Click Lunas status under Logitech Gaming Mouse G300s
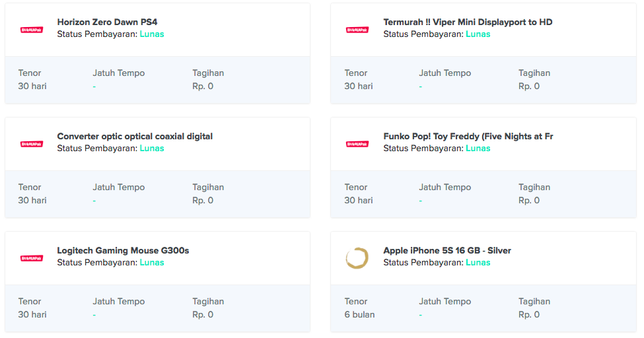 (152, 263)
